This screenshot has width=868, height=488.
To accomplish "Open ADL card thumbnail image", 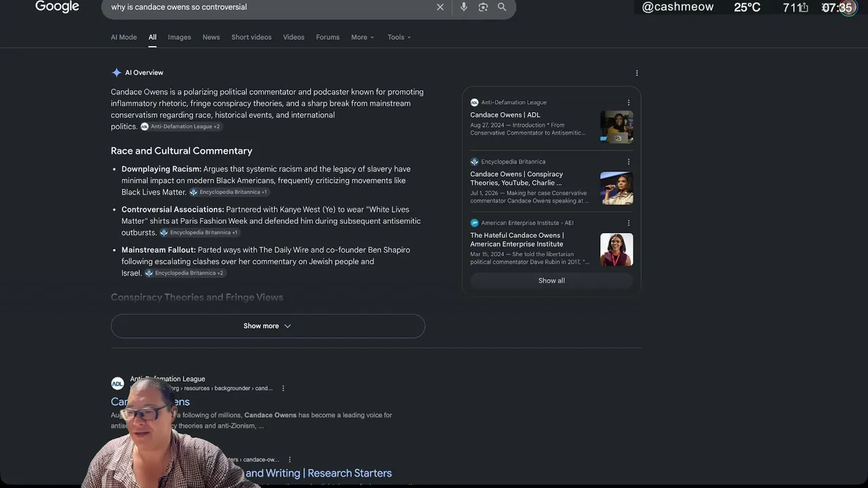I will click(x=616, y=127).
